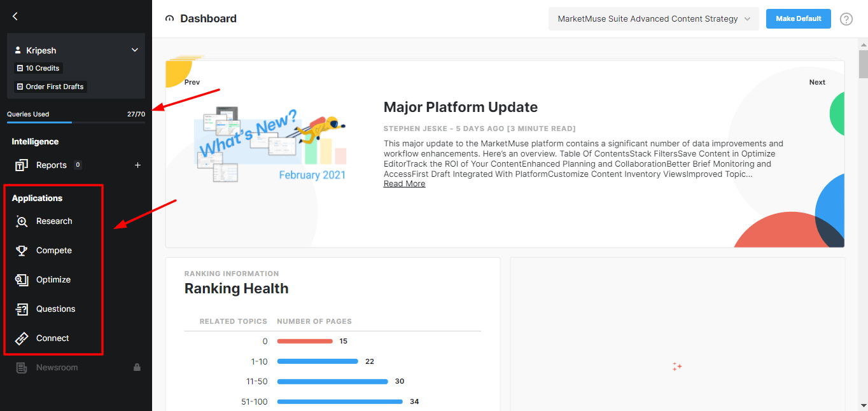Click the Compete trophy icon

click(x=22, y=251)
